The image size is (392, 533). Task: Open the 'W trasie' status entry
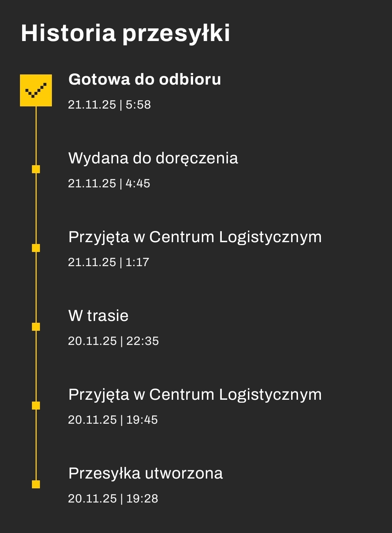coord(98,316)
